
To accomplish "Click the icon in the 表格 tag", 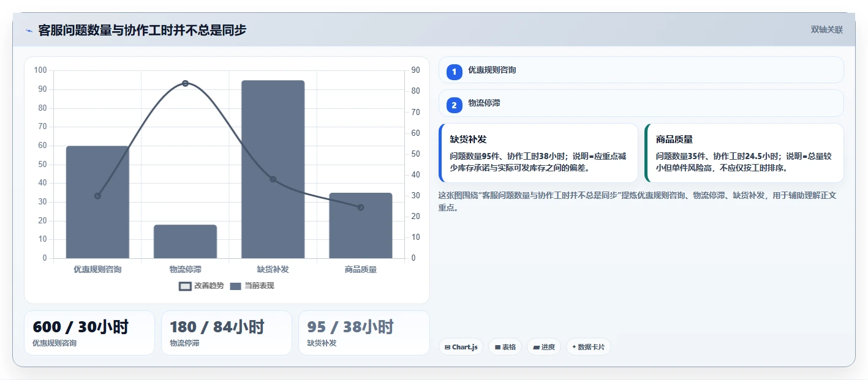I will coord(498,347).
